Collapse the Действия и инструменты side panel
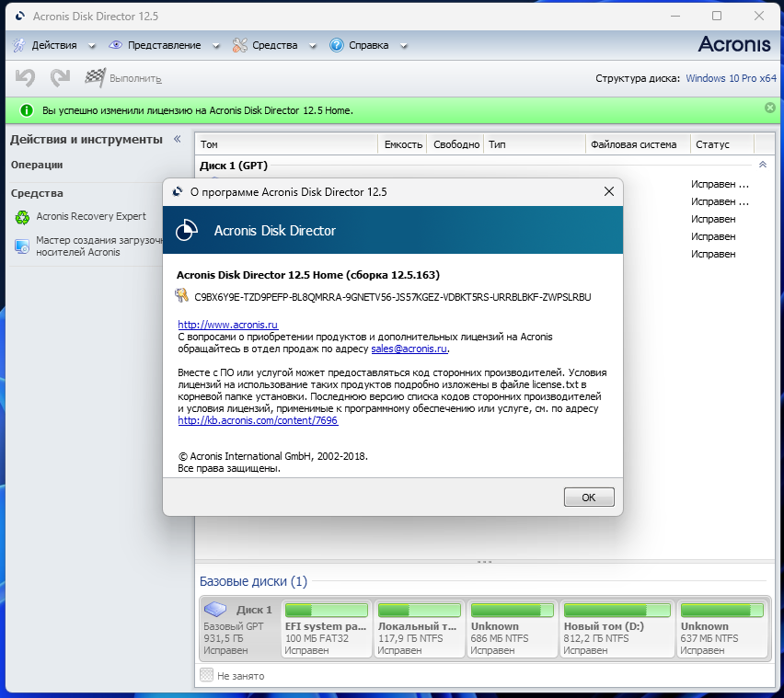The width and height of the screenshot is (784, 698). tap(177, 139)
